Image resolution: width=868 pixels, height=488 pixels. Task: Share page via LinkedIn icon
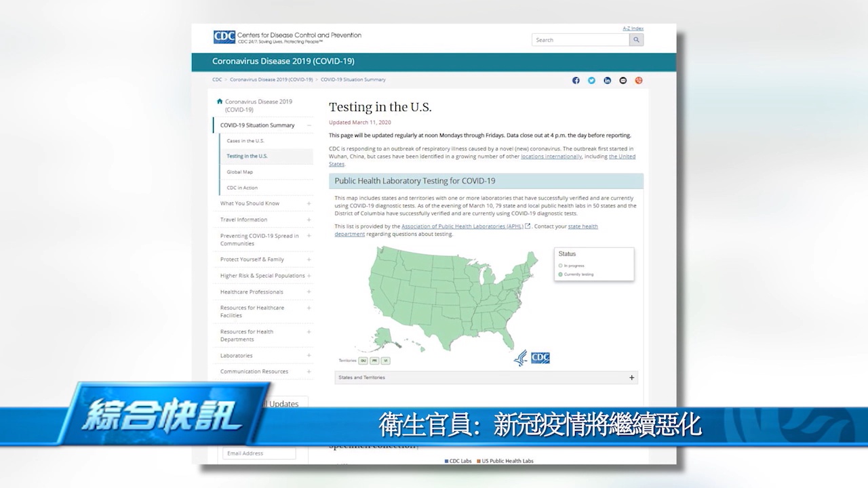click(607, 80)
